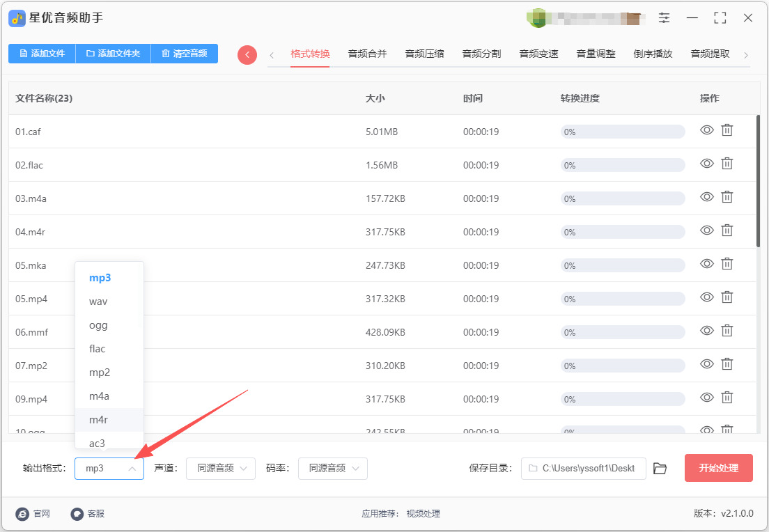The height and width of the screenshot is (532, 769).
Task: Choose m4r from format list
Action: 109,420
